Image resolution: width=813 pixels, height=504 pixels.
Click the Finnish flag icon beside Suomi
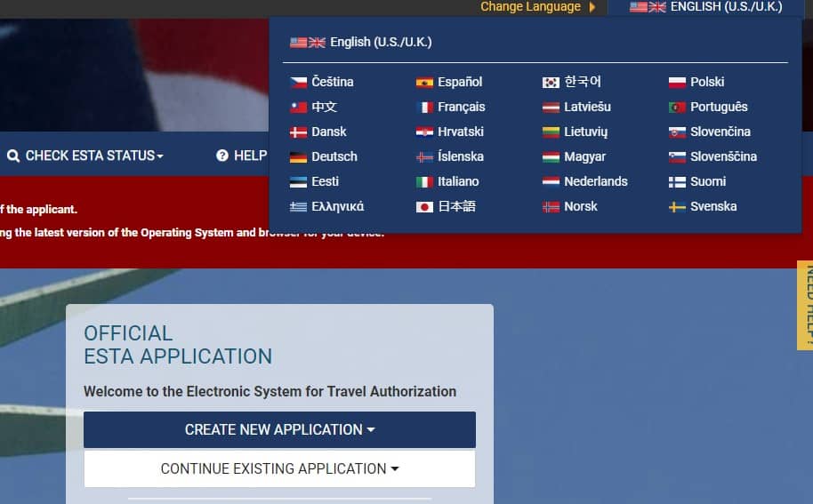(x=677, y=182)
